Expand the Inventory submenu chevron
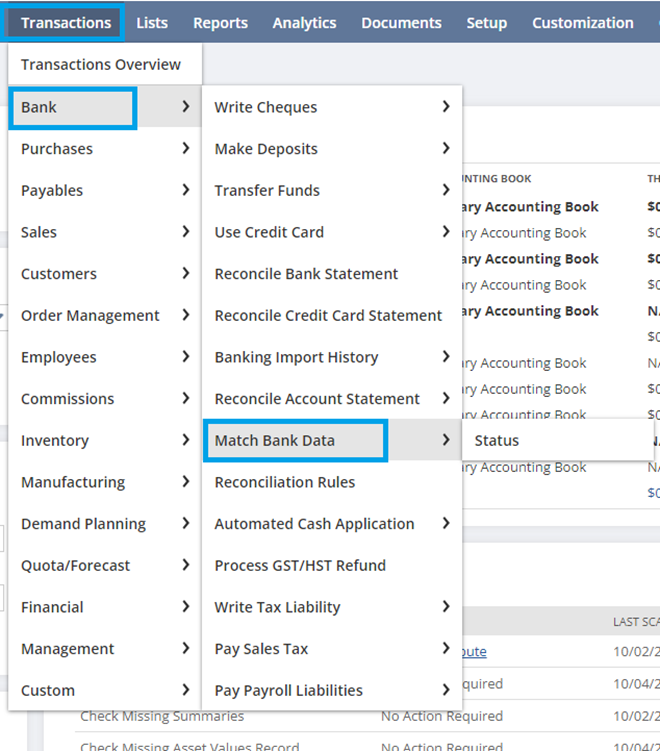This screenshot has height=751, width=660. click(x=186, y=440)
